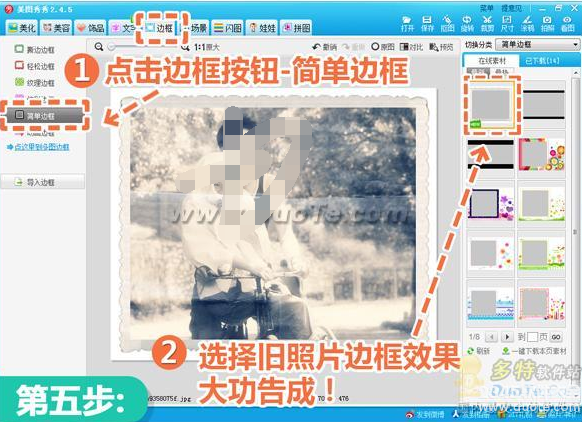Open the 尺寸 resize tool

coord(507,23)
